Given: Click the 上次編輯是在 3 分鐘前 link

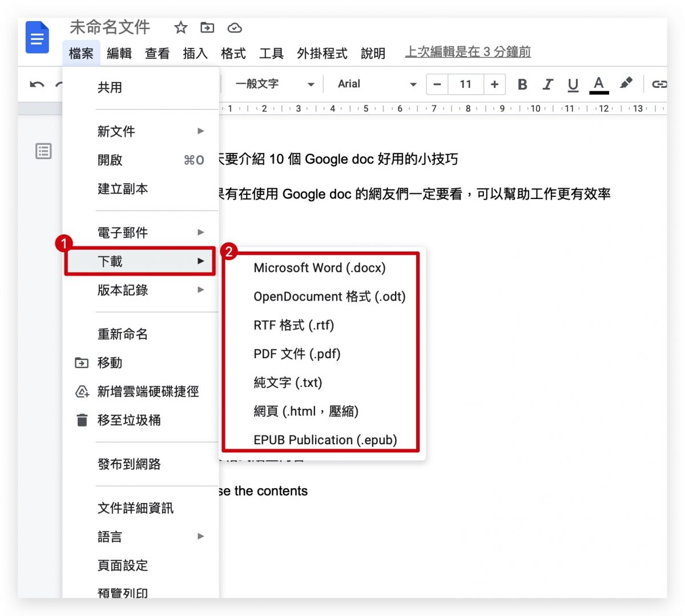Looking at the screenshot, I should 468,52.
